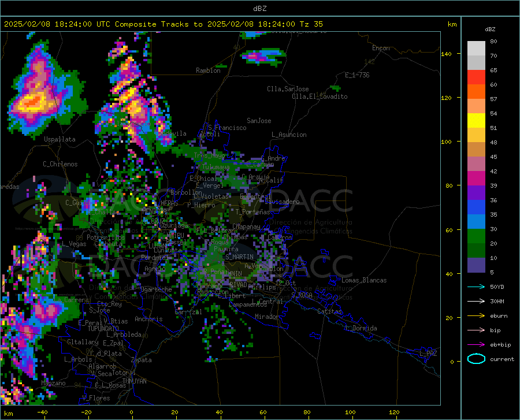Screen dimensions: 520x420
Task: Click the Zapata map label
Action: coord(142,360)
